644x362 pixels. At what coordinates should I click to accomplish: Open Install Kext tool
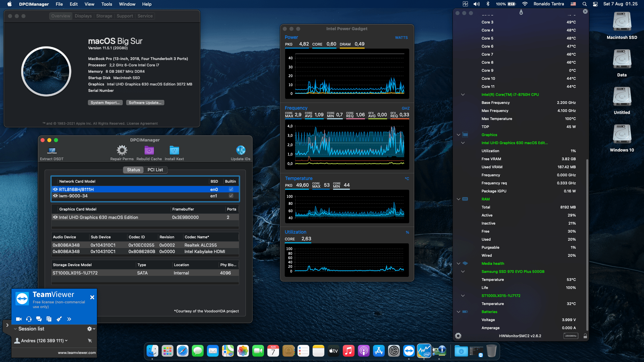click(174, 150)
